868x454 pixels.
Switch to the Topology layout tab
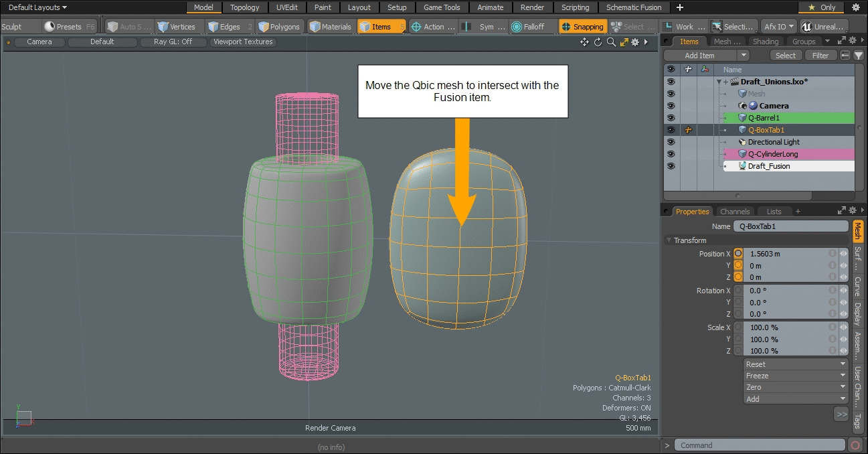244,7
